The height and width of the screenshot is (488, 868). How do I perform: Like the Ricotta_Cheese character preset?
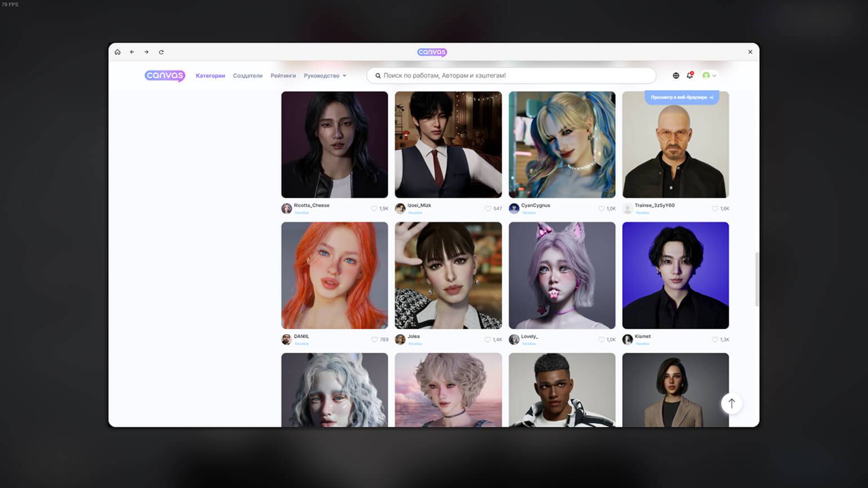click(374, 208)
